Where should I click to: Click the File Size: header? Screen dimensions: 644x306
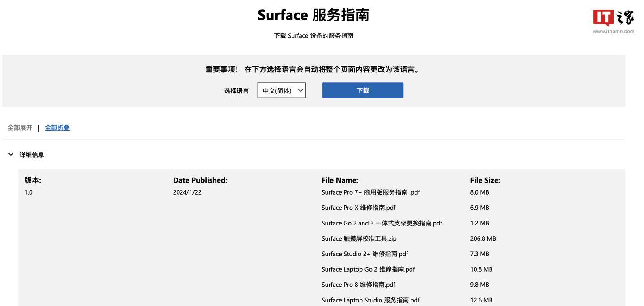(485, 180)
